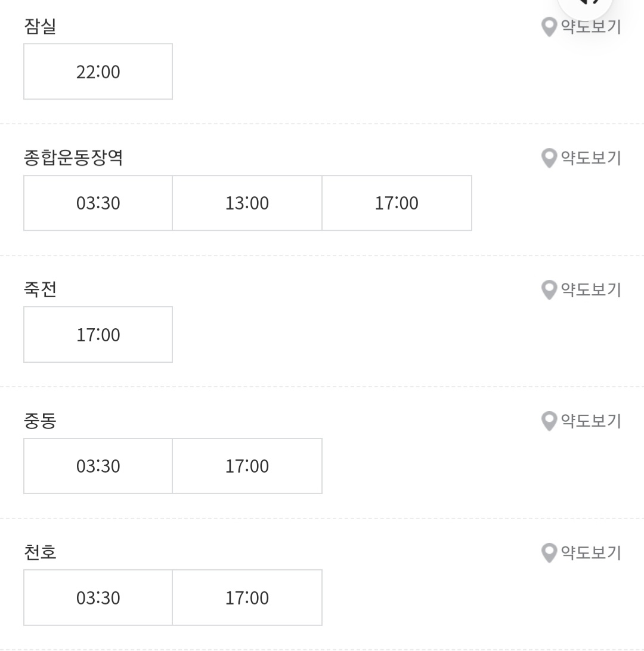This screenshot has width=644, height=651.
Task: Tap the floating arrow button at top right
Action: [x=585, y=4]
